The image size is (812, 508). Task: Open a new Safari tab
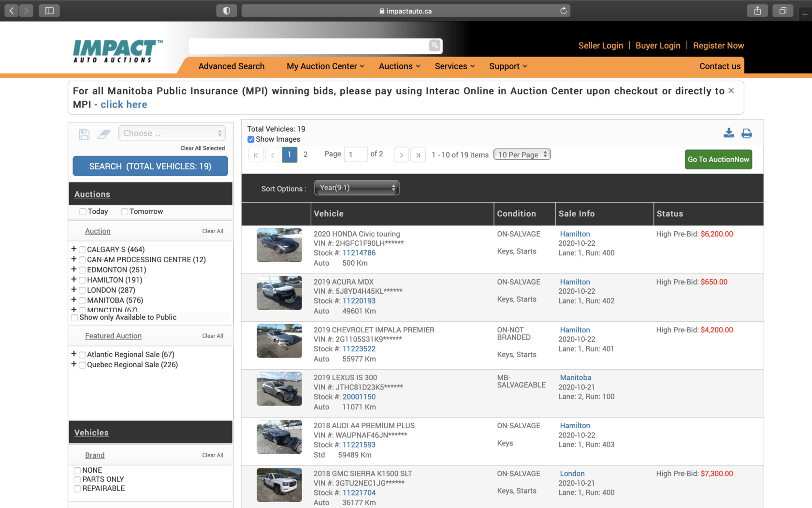(805, 15)
